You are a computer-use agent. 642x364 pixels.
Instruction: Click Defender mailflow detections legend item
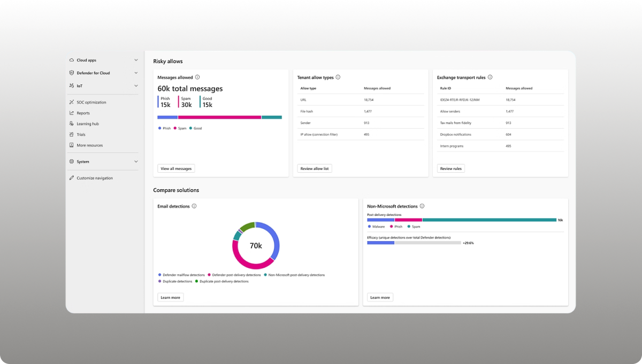[x=181, y=275]
